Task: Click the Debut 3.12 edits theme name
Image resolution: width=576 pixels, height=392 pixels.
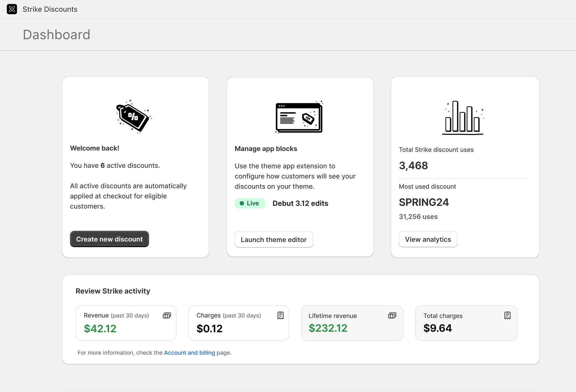Action: (x=300, y=203)
